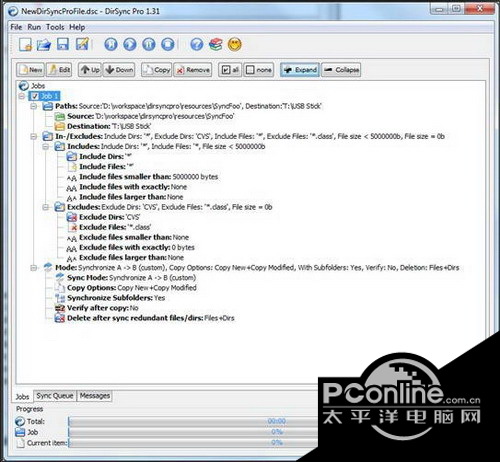Viewport: 500px width, 462px height.
Task: Select the Jobs tab
Action: (x=22, y=397)
